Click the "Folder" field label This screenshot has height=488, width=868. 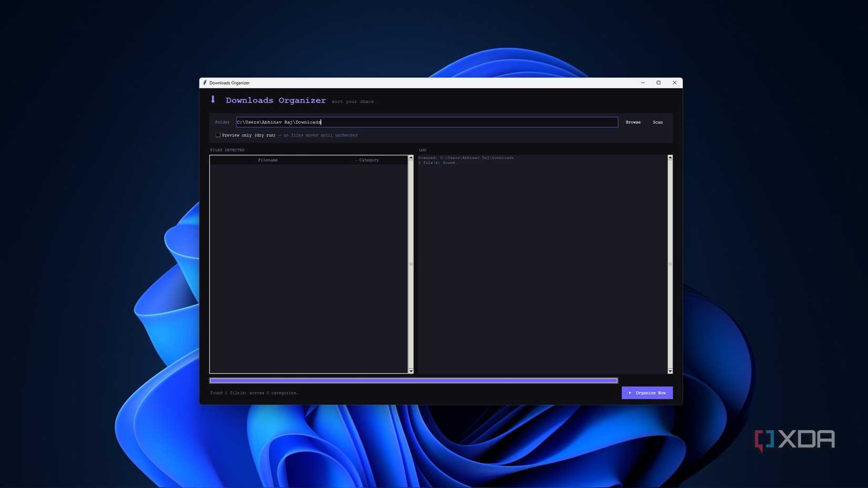pos(223,122)
